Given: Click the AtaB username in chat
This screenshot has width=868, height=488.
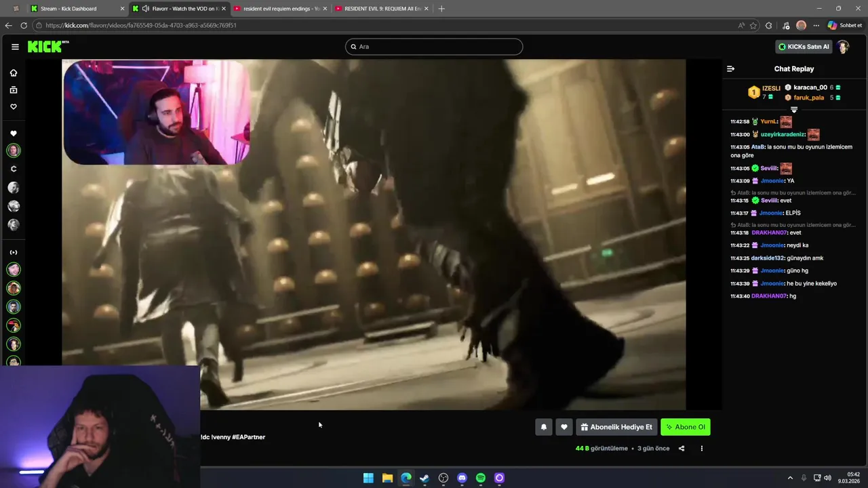Looking at the screenshot, I should pyautogui.click(x=758, y=147).
